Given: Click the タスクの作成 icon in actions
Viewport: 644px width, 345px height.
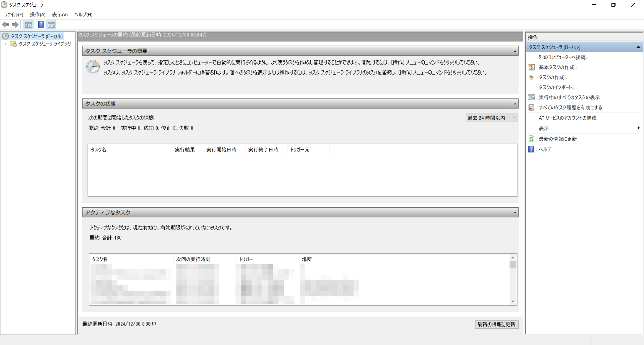Looking at the screenshot, I should tap(531, 77).
